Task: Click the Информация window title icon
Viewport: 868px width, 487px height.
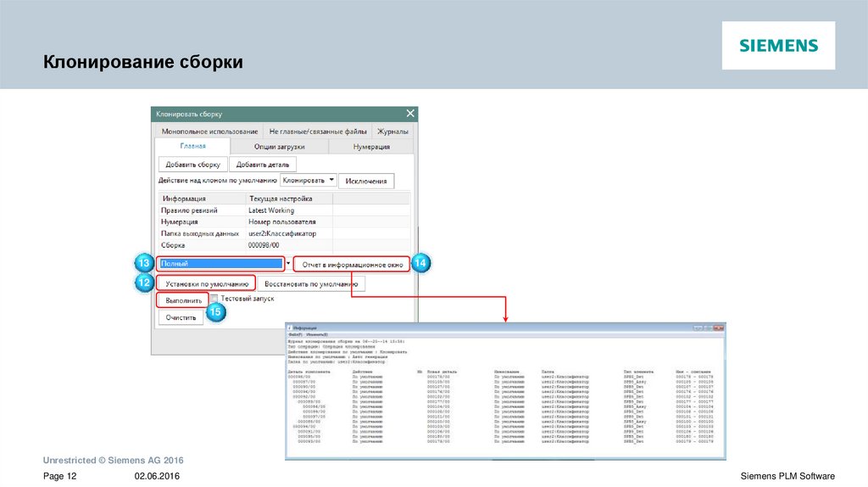Action: 289,327
